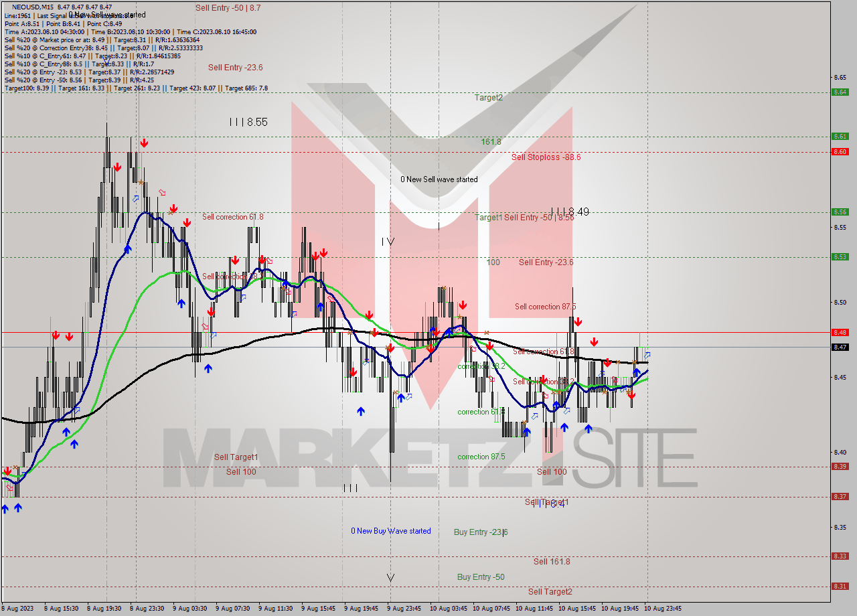Select the 'Buy Entry -23.6' label
The height and width of the screenshot is (616, 857).
coord(481,532)
